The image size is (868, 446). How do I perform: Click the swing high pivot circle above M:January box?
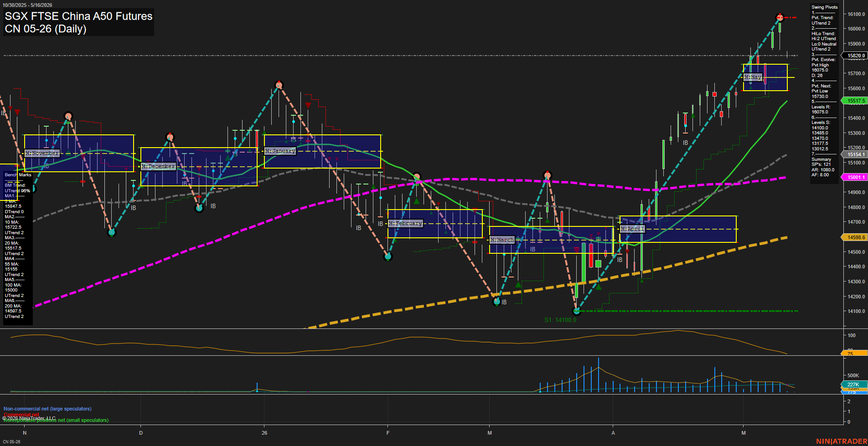point(279,85)
